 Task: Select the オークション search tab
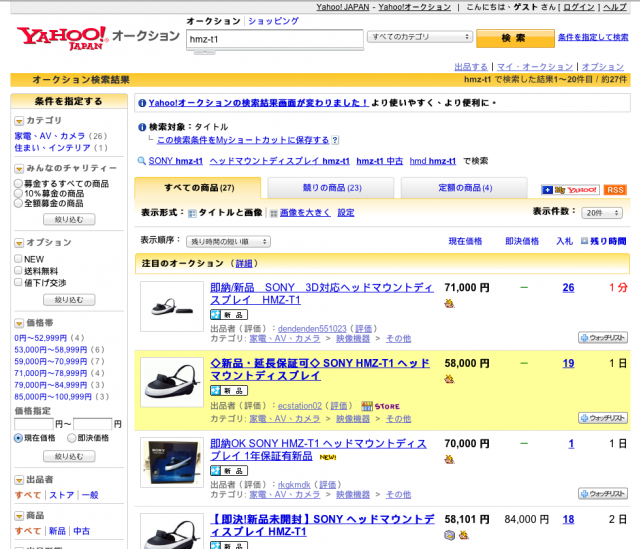tap(213, 21)
